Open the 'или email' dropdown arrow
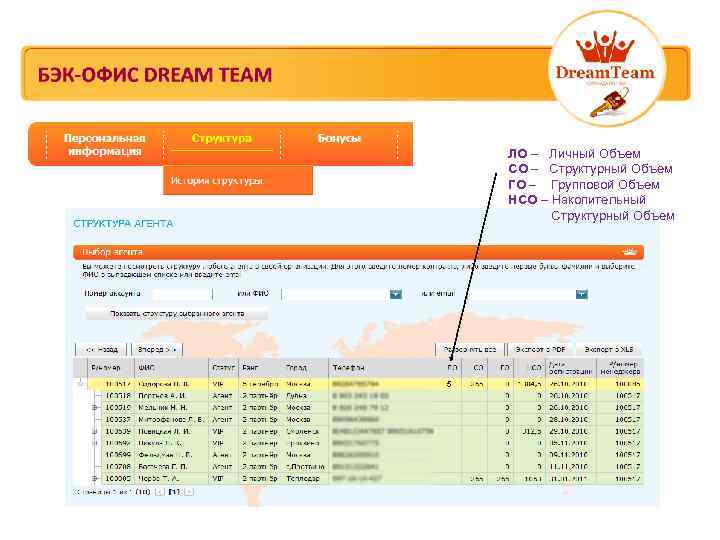The height and width of the screenshot is (540, 720). 581,294
